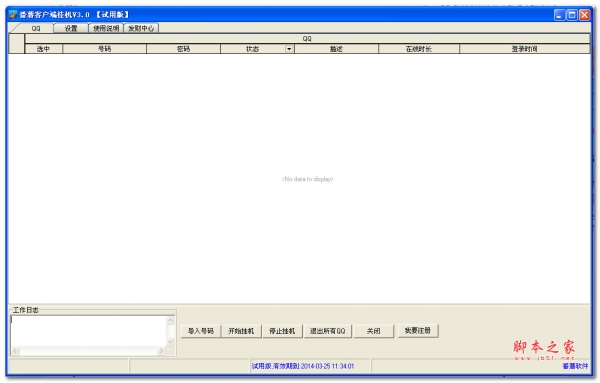The image size is (600, 383).
Task: Click the 关闭 button
Action: [x=373, y=331]
